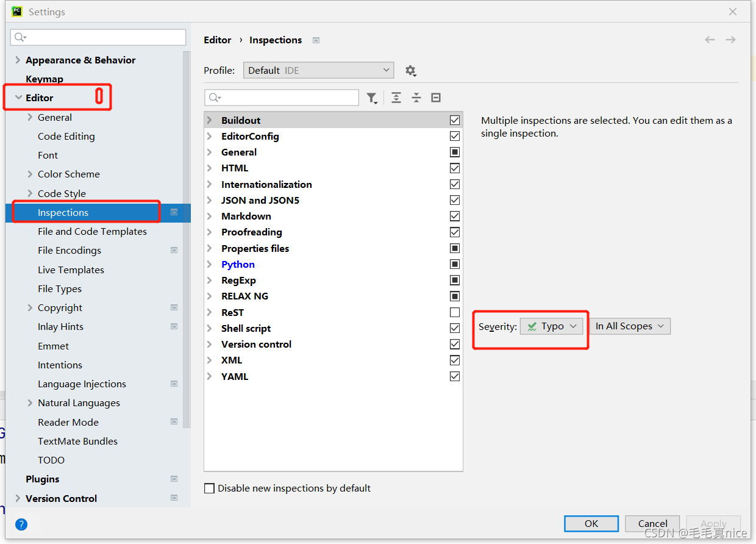The image size is (756, 544).
Task: Select Code Editing settings page
Action: [x=66, y=137]
